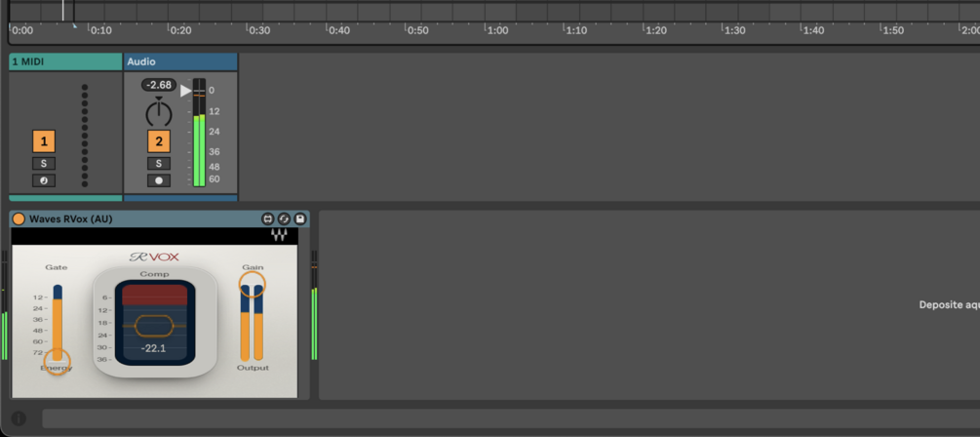Click the status bar info text field
Viewport: 980px width, 437px height.
(x=511, y=418)
